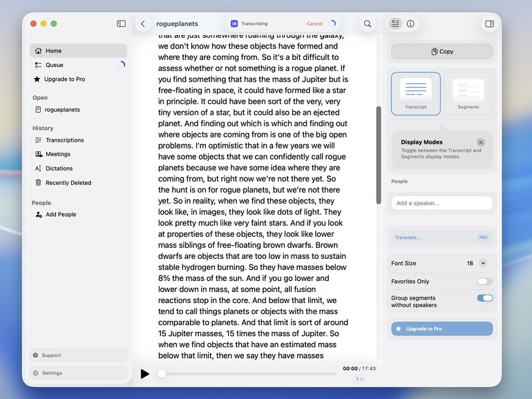Toggle the right inspector sidebar icon
The height and width of the screenshot is (399, 532).
pos(490,23)
